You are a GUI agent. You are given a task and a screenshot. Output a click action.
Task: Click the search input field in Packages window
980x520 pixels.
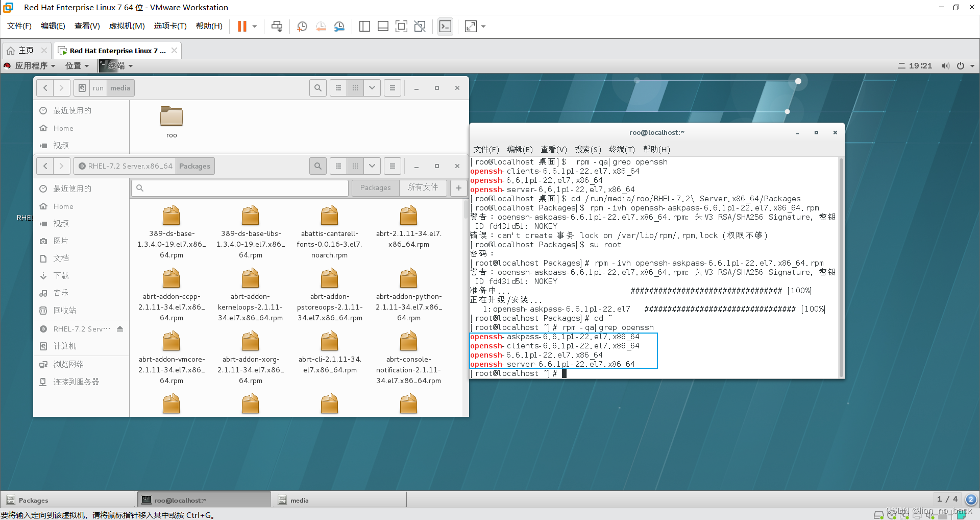[240, 188]
